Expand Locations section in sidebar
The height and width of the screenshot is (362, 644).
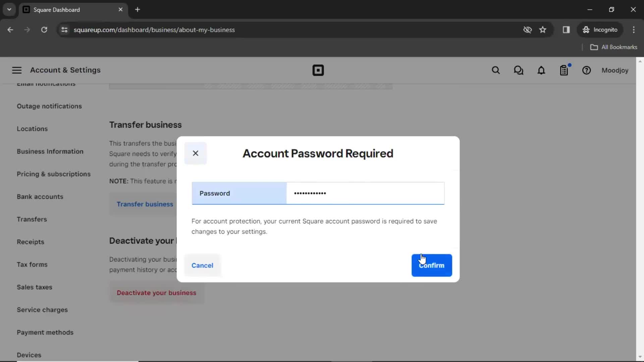pyautogui.click(x=32, y=129)
